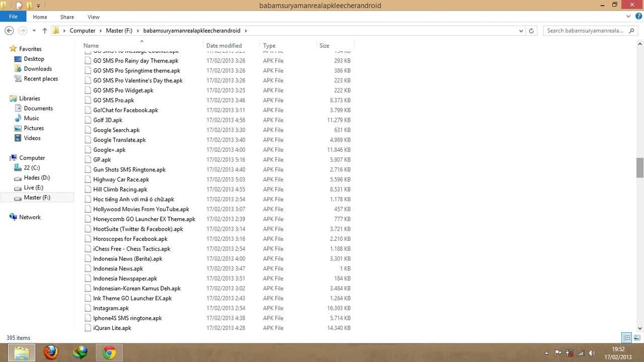Open the recent locations dropdown
The width and height of the screenshot is (644, 362).
click(x=34, y=31)
